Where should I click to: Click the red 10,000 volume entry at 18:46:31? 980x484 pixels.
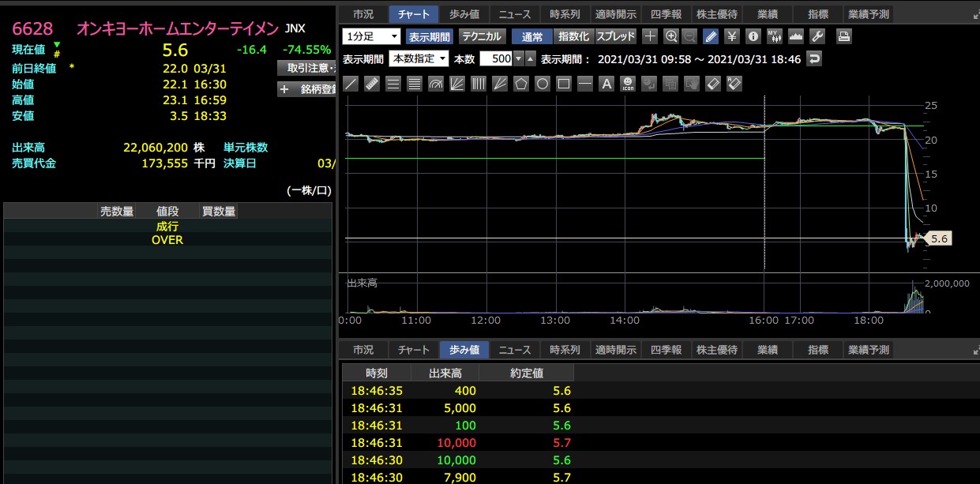pyautogui.click(x=456, y=443)
